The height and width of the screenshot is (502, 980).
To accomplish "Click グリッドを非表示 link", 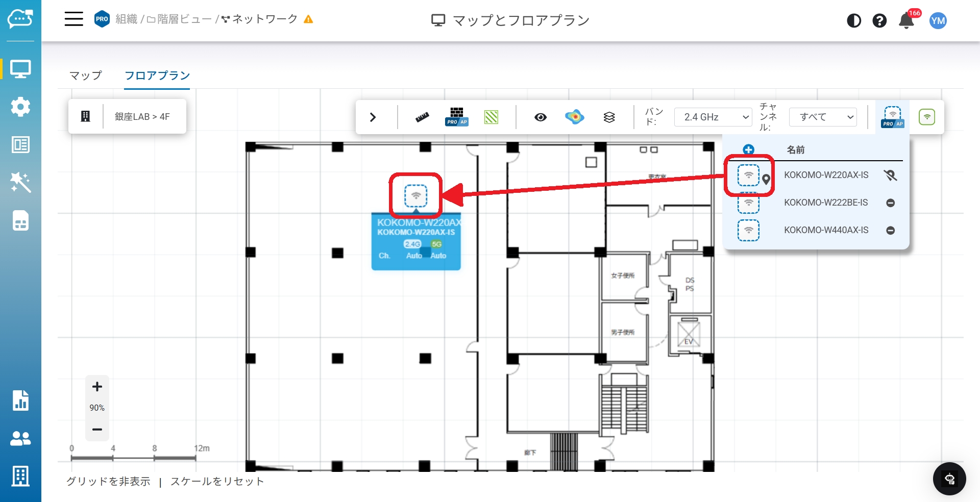I will tap(108, 482).
